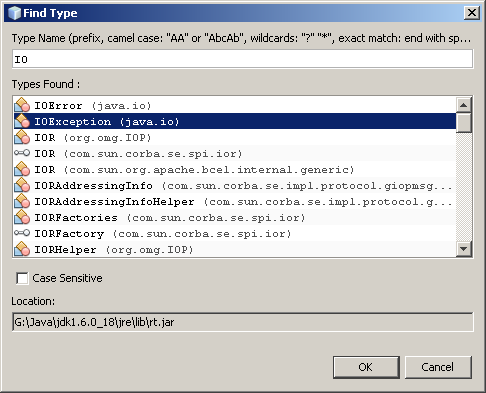Select the IORAddressingInfoHelper entry

coord(235,201)
